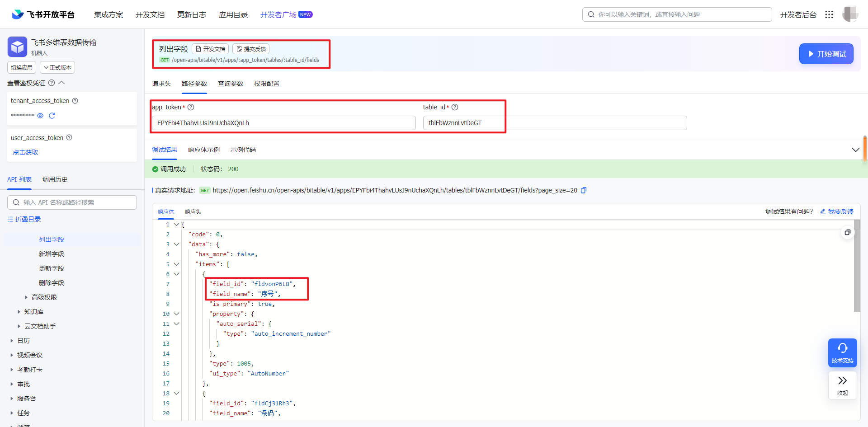This screenshot has width=868, height=427.
Task: Open 开发文档 in top navigation
Action: pyautogui.click(x=150, y=14)
